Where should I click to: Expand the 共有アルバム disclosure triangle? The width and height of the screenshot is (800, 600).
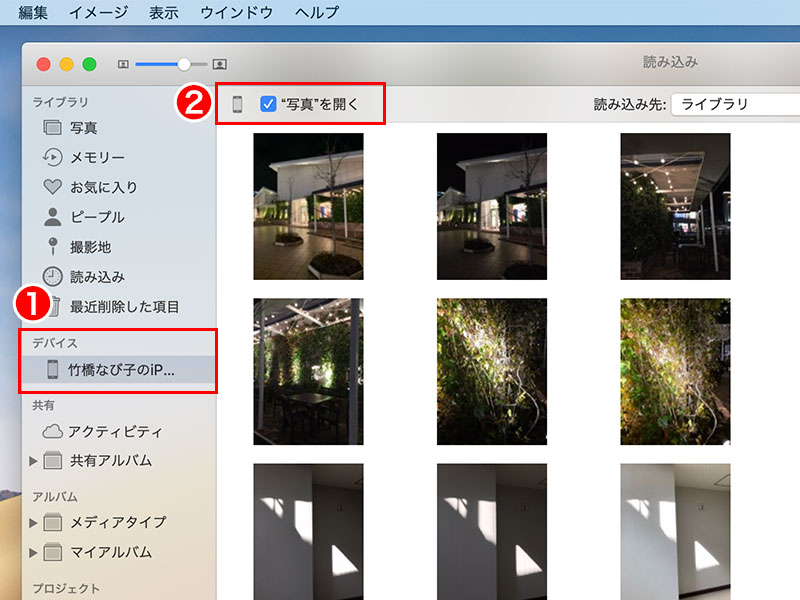coord(33,461)
